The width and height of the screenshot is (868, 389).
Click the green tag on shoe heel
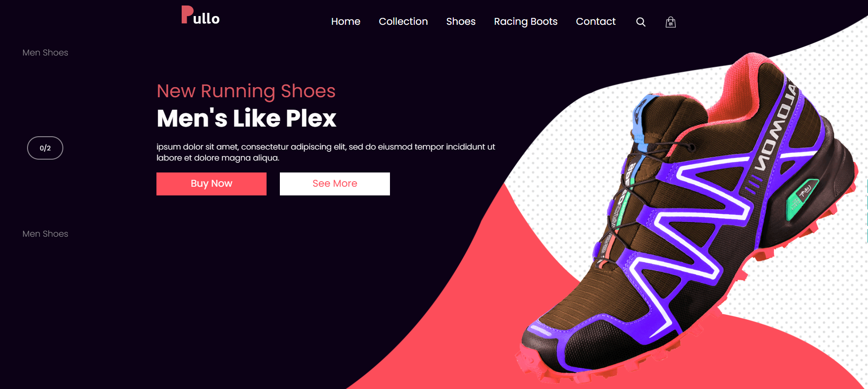tap(802, 199)
